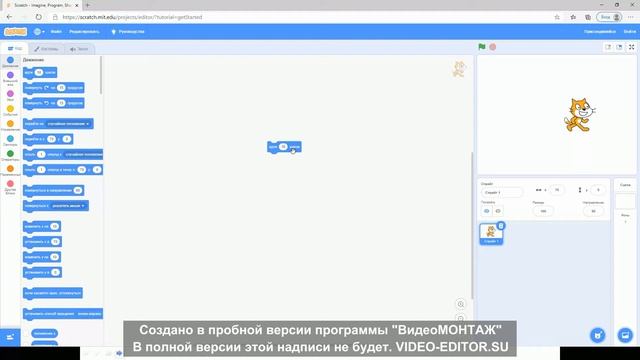Click the turn clockwise degrees block
The height and width of the screenshot is (360, 640).
pyautogui.click(x=53, y=88)
